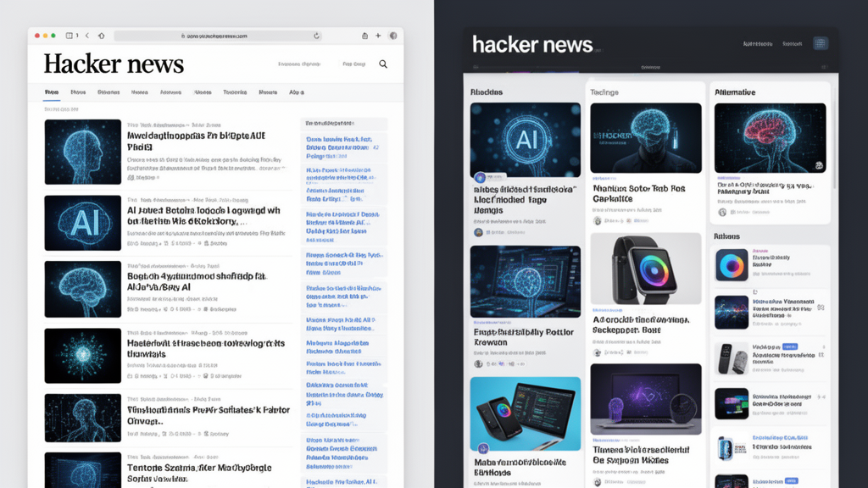This screenshot has height=488, width=868.
Task: Click the grid view button in the dark header
Action: (821, 43)
